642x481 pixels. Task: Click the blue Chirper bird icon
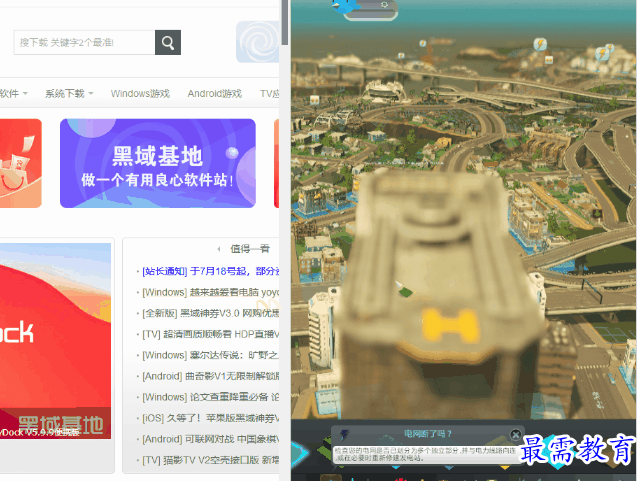[x=343, y=5]
